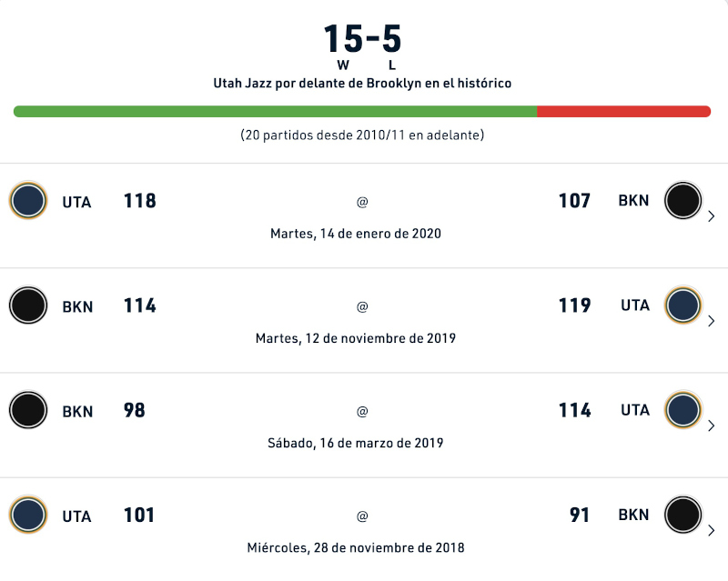Select the date Martes, 14 de enero de 2020
Image resolution: width=728 pixels, height=581 pixels.
(356, 234)
